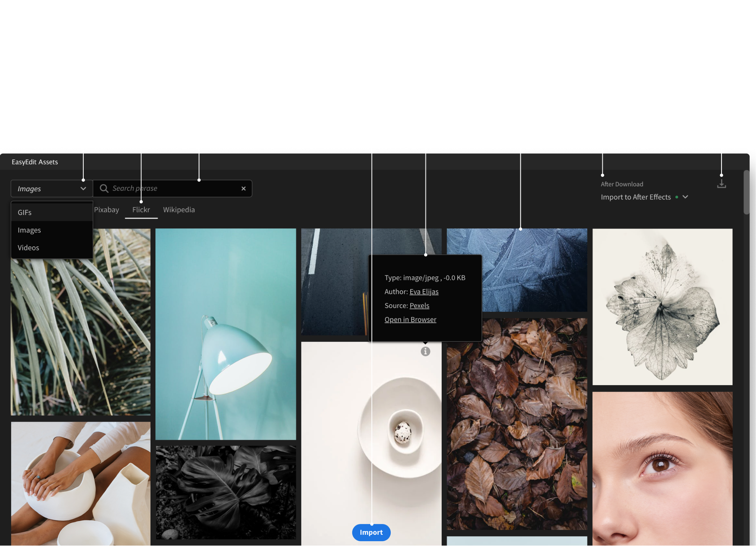Image resolution: width=756 pixels, height=546 pixels.
Task: Switch to the Pixabay tab
Action: [x=107, y=210]
